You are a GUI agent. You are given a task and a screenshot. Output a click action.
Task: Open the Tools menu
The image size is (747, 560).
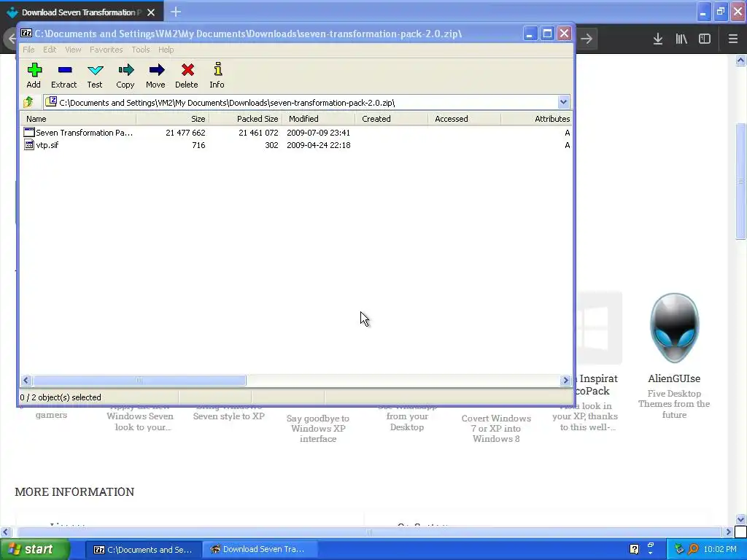click(141, 50)
